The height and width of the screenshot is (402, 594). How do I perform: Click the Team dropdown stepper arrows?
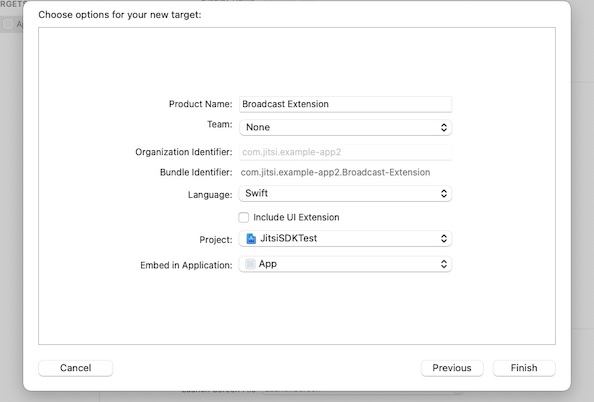pos(444,127)
